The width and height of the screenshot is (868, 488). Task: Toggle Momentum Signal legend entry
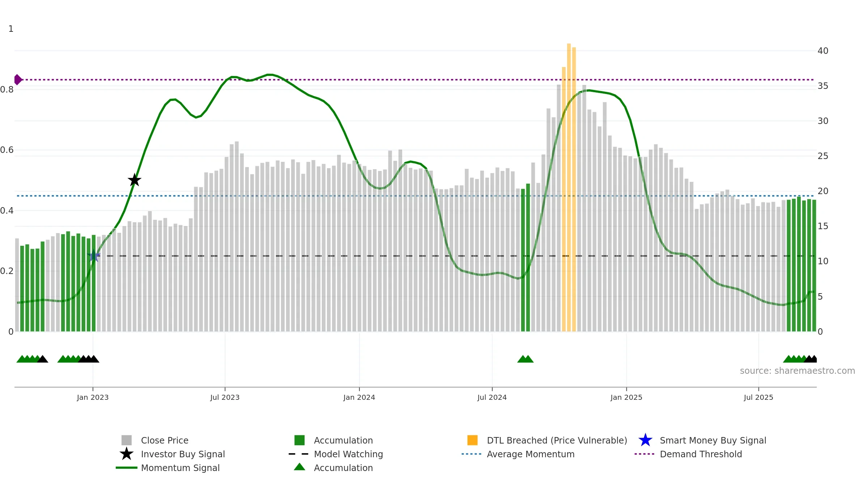pyautogui.click(x=168, y=468)
